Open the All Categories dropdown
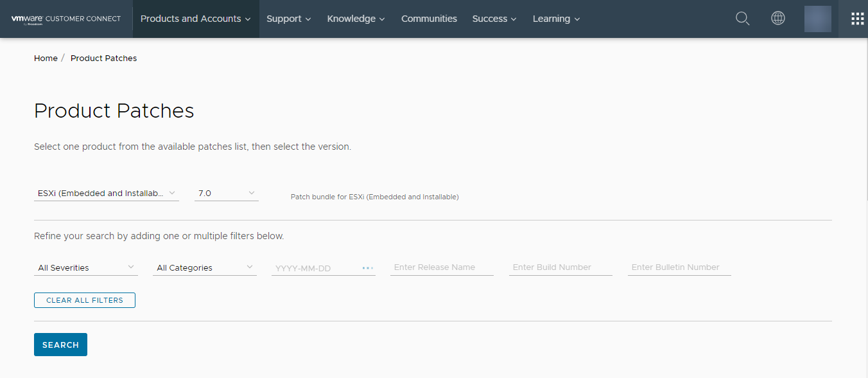 [205, 267]
